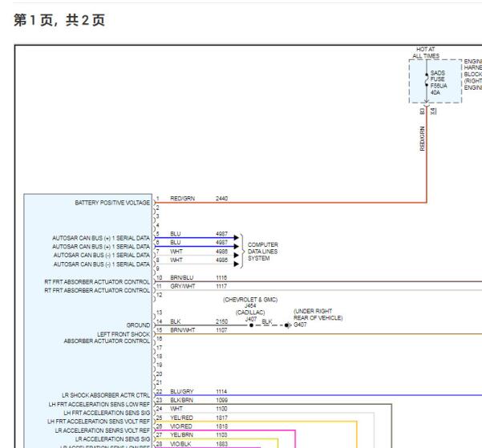Select "LH FRT ACCELERATION SENS VOLT REF" description

pos(99,422)
